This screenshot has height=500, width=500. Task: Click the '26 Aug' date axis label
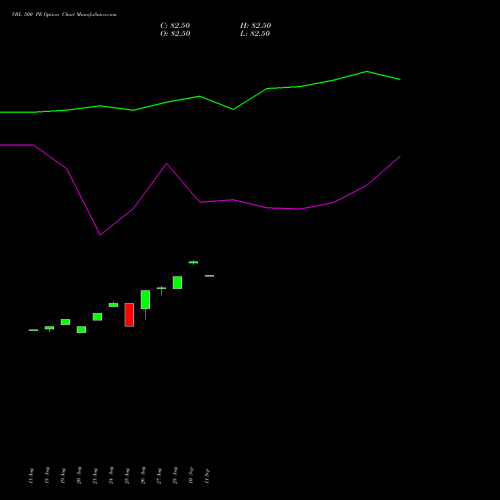143,475
